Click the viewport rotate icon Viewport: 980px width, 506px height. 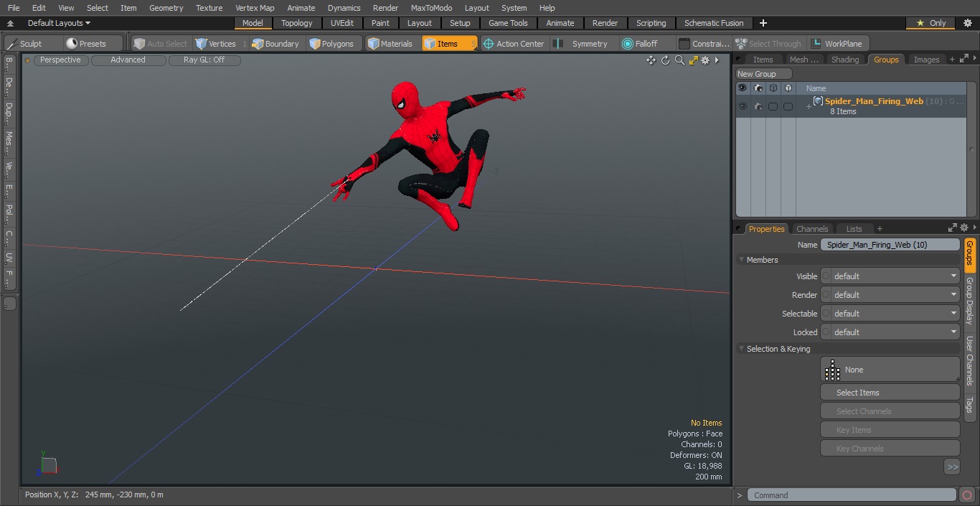[665, 60]
